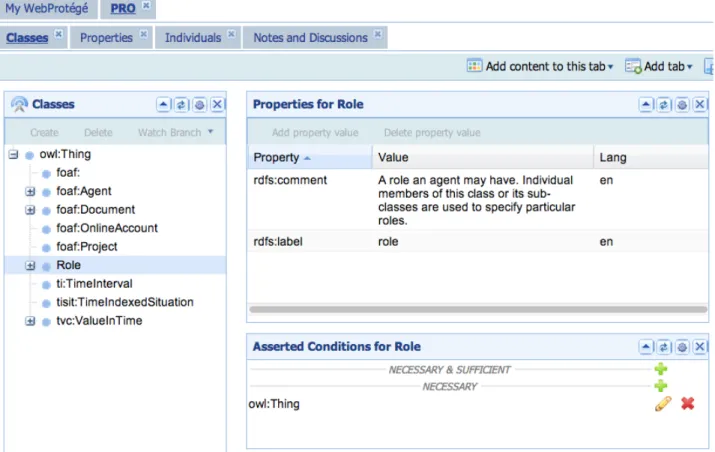Switch to the Individuals tab
Screen dimensions: 715x452
tap(193, 38)
